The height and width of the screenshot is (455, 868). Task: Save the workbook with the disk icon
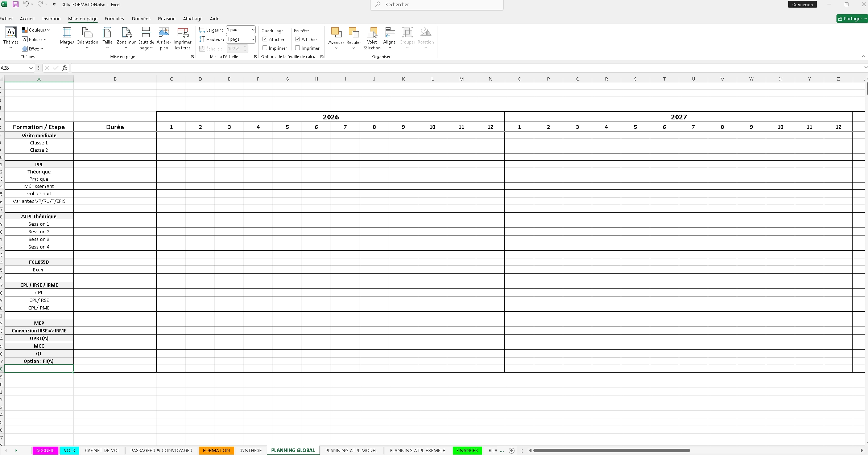(x=16, y=4)
